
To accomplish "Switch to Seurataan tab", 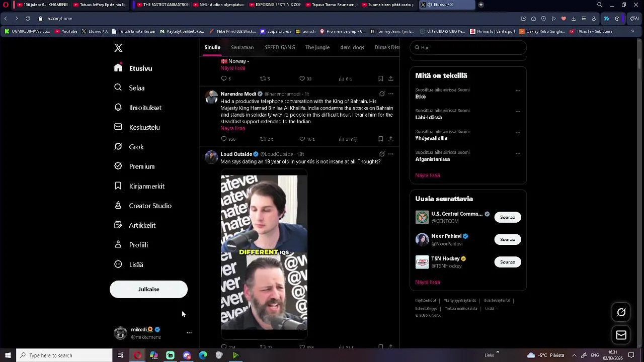I will (242, 47).
